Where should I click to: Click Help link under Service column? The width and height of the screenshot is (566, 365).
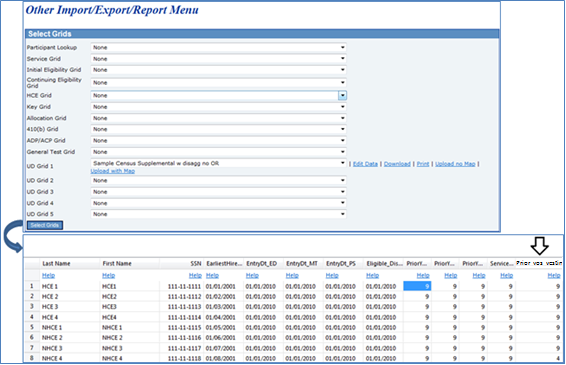[506, 275]
